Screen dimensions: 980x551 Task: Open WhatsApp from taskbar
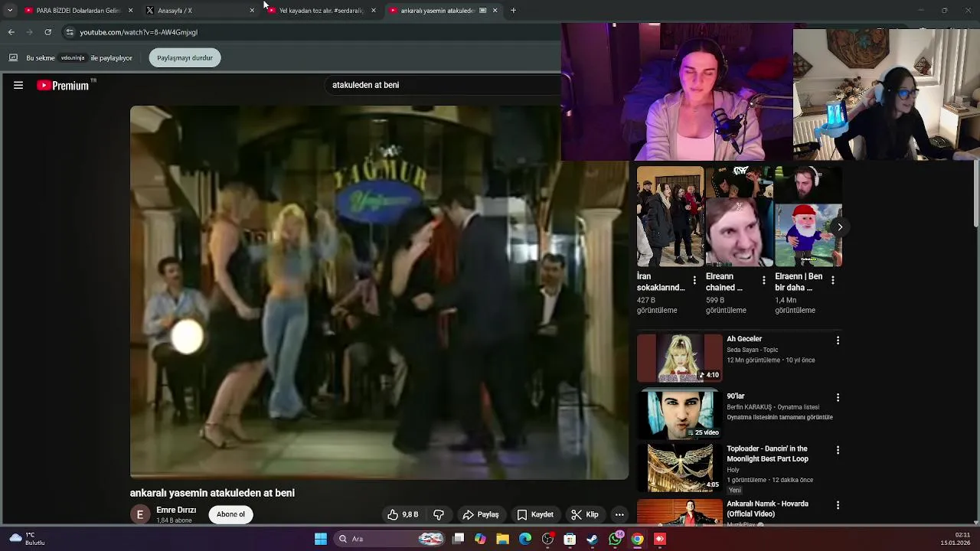[x=615, y=539]
